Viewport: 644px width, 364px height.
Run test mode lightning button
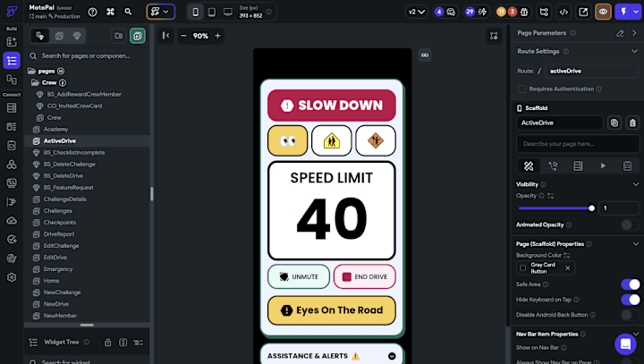click(623, 12)
